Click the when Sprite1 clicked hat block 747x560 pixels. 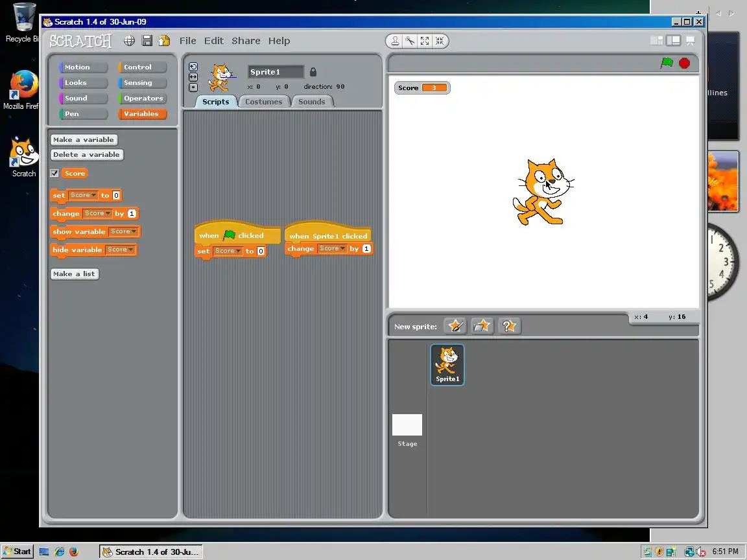pos(327,233)
